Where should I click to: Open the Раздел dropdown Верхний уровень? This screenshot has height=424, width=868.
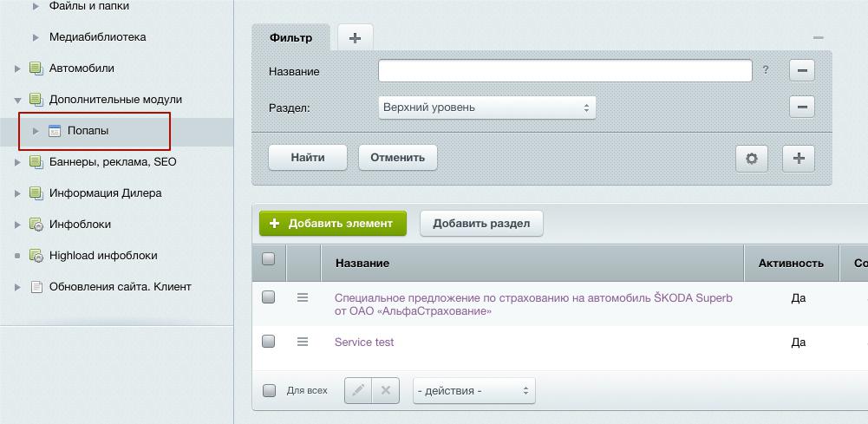coord(487,108)
